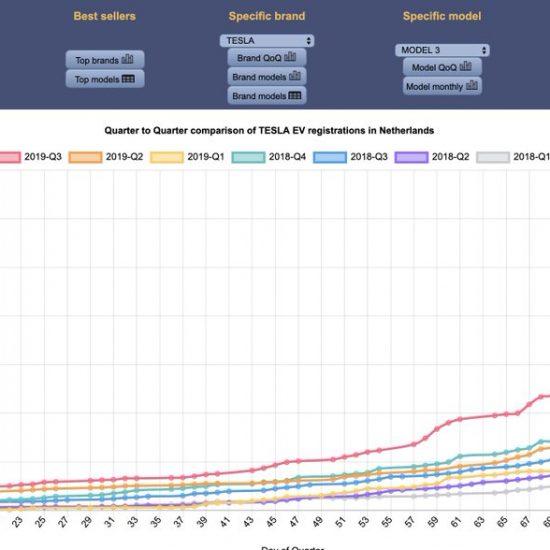This screenshot has width=550, height=550.
Task: Click the TESLA dropdown arrow stepper
Action: 309,41
